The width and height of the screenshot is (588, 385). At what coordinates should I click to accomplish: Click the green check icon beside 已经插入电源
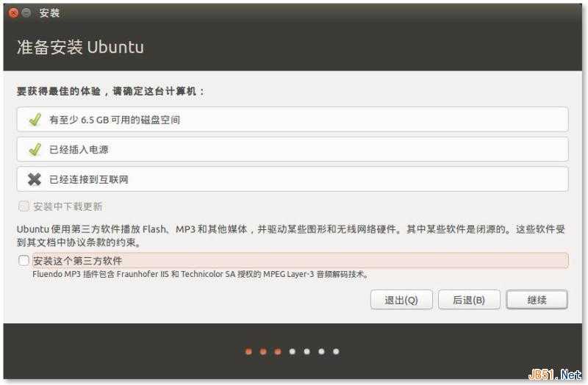[x=35, y=150]
